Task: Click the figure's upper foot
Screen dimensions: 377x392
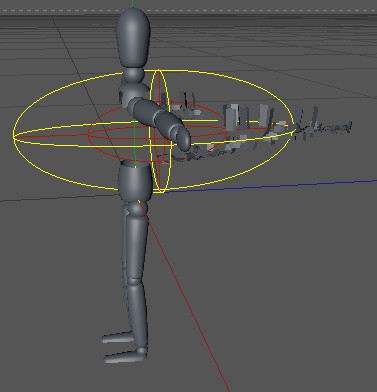Action: (x=117, y=338)
